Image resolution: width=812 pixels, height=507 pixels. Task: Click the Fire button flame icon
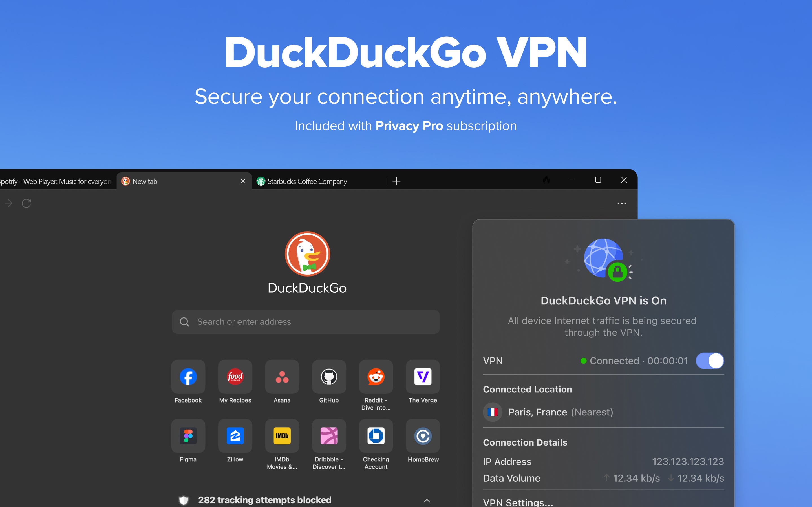click(x=547, y=180)
